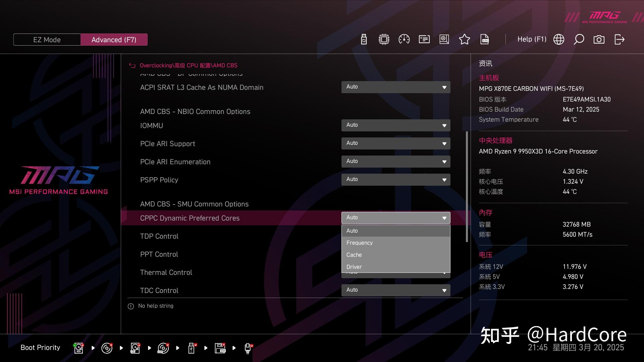Open PSPP Policy dropdown

[x=396, y=180]
